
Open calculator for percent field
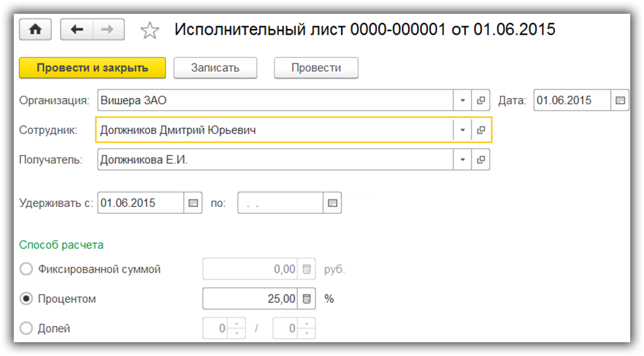pos(306,299)
